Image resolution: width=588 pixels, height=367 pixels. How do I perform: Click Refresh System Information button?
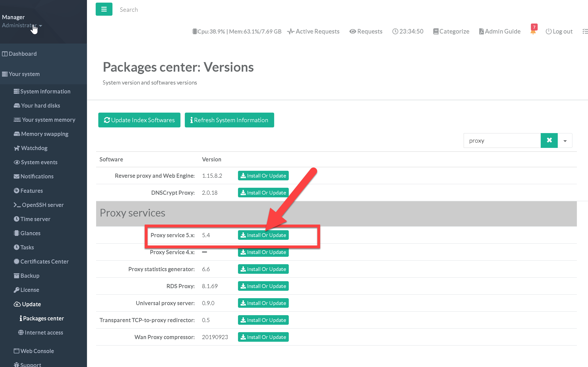[x=229, y=120]
